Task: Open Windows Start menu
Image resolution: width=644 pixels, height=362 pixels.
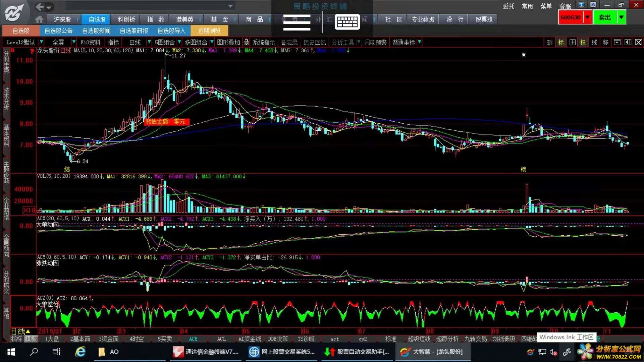Action: coord(11,352)
